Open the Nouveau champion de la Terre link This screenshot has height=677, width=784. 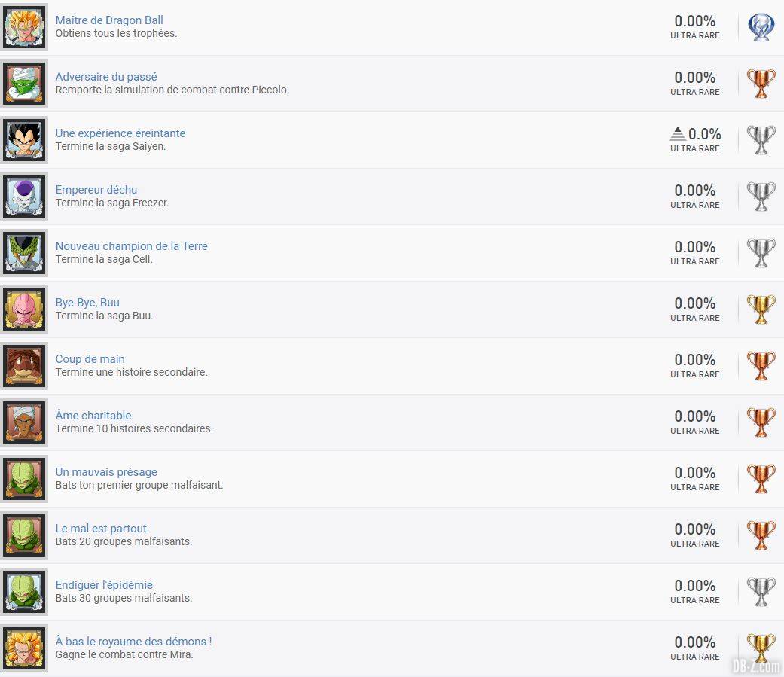(131, 246)
